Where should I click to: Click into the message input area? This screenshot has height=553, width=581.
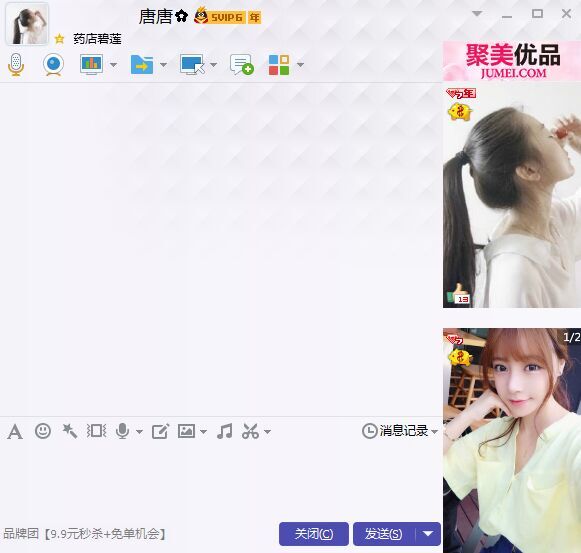[220, 482]
